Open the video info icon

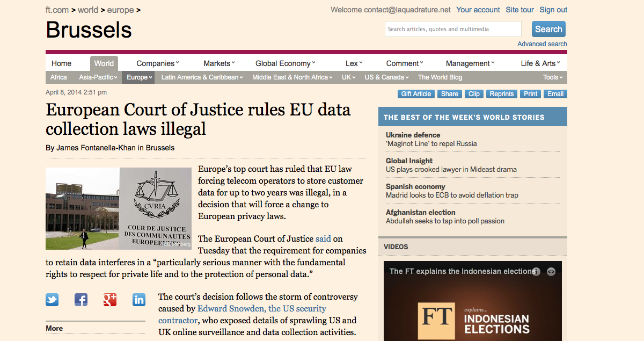point(536,272)
